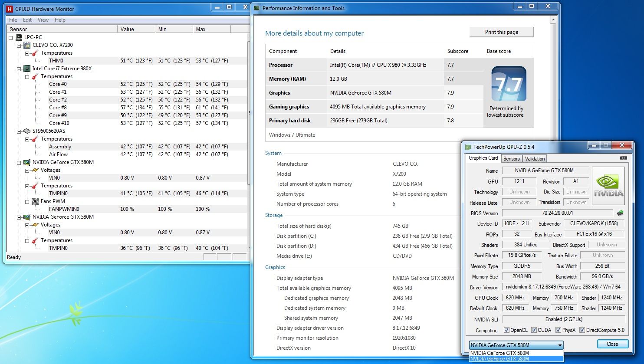Click the NVIDIA logo in GPU-Z
Viewport: 644px width, 364px height.
tap(608, 185)
